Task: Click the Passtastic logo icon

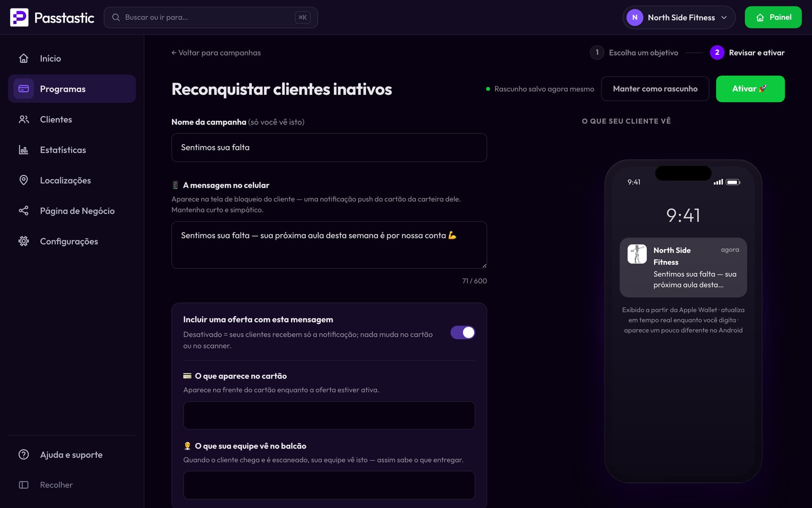Action: pyautogui.click(x=19, y=17)
